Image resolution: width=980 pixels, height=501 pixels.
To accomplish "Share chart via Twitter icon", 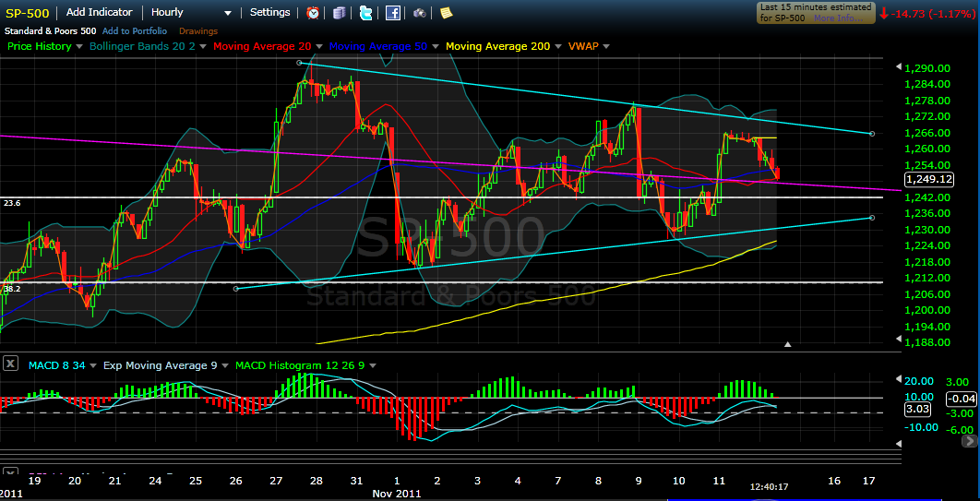I will [x=367, y=13].
